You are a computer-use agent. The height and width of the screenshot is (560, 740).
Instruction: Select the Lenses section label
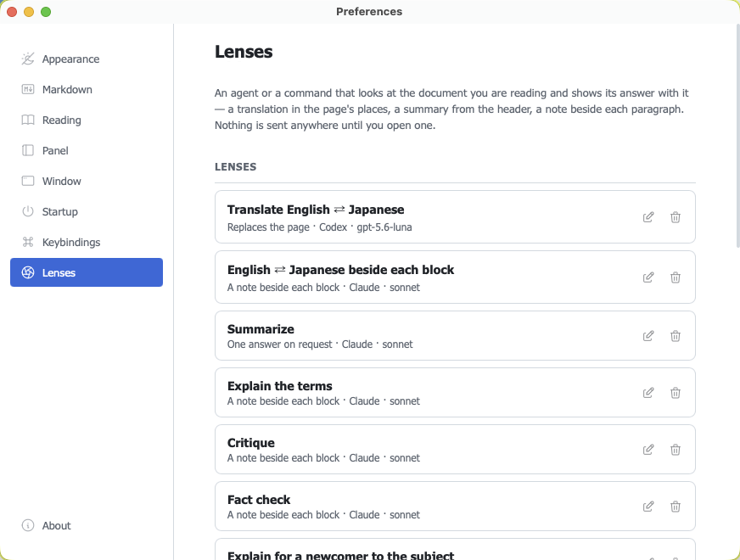click(59, 272)
